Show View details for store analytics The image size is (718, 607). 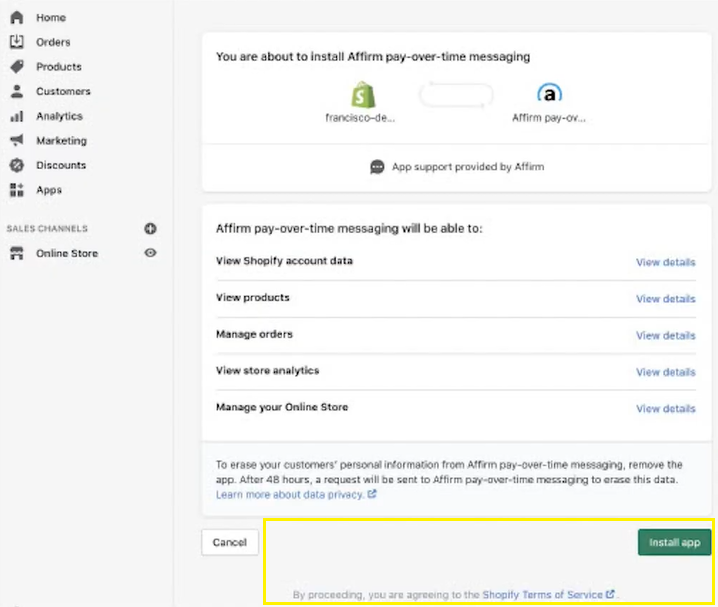coord(665,372)
